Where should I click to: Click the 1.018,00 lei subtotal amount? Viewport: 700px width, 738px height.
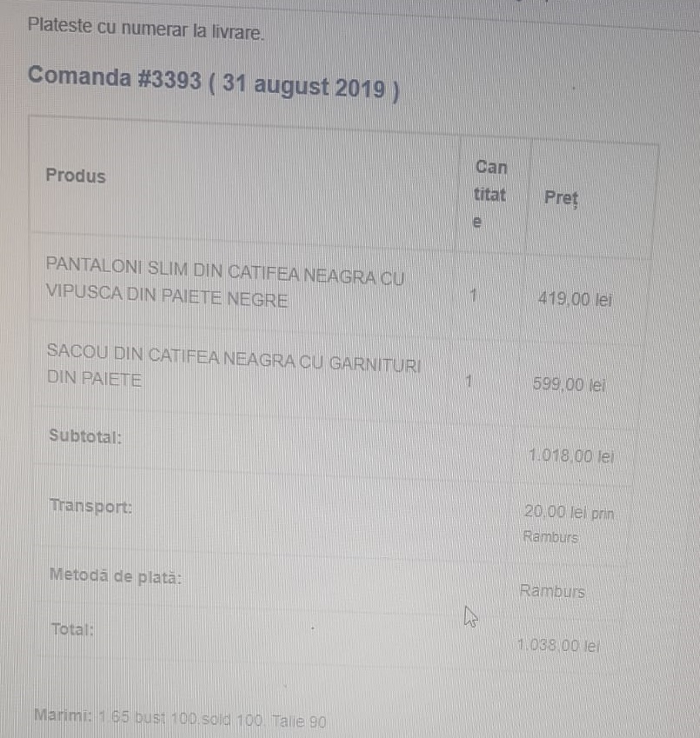[571, 456]
